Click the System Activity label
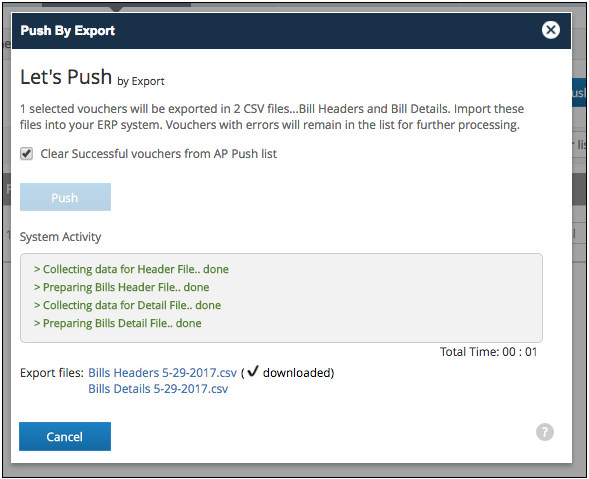The width and height of the screenshot is (589, 479). click(x=60, y=237)
